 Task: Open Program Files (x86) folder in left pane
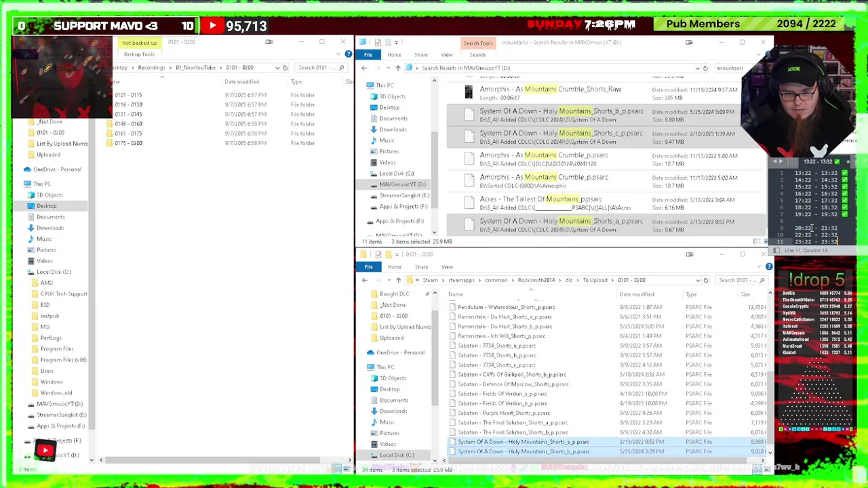click(x=63, y=360)
